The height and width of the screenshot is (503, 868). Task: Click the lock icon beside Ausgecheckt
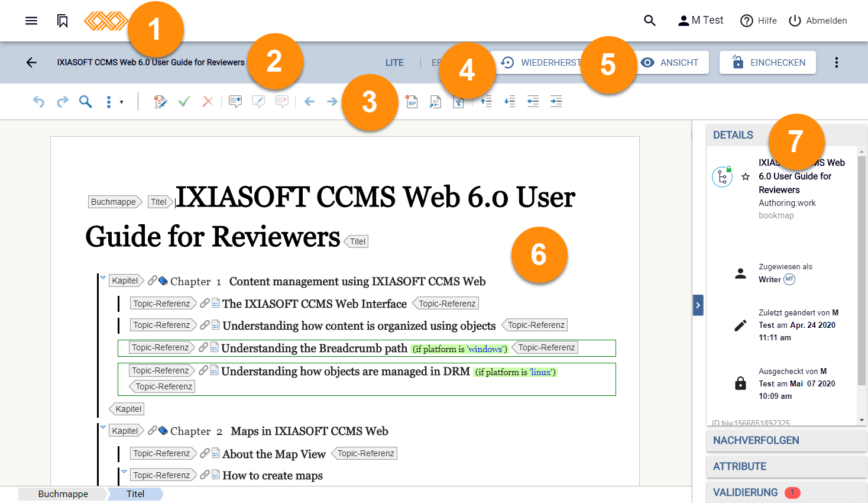click(x=740, y=383)
